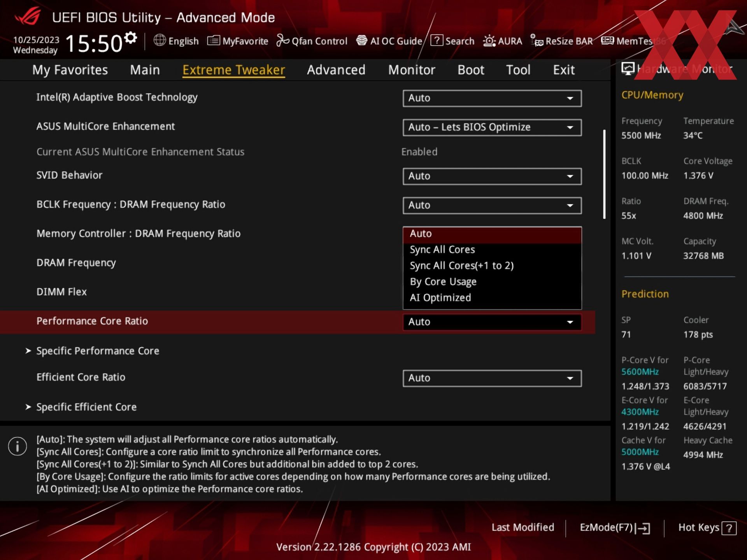This screenshot has width=747, height=560.
Task: Click the Search question mark icon
Action: coord(437,40)
